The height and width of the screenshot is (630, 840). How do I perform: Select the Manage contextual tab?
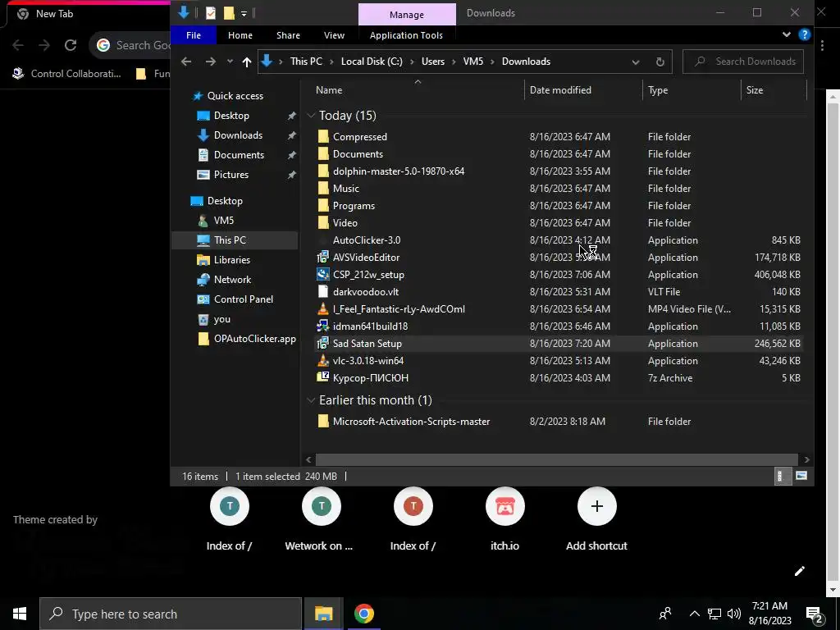click(x=407, y=15)
